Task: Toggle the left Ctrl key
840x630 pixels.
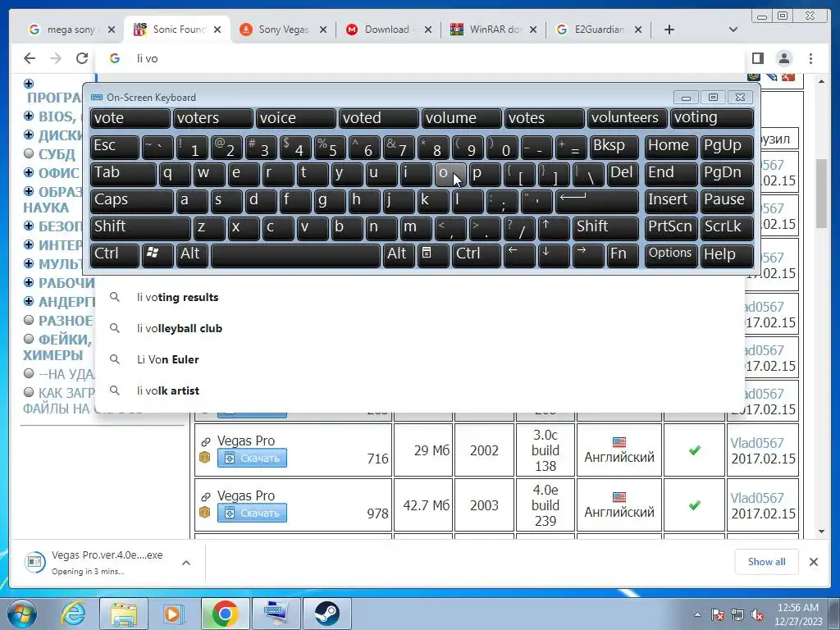Action: [x=115, y=254]
